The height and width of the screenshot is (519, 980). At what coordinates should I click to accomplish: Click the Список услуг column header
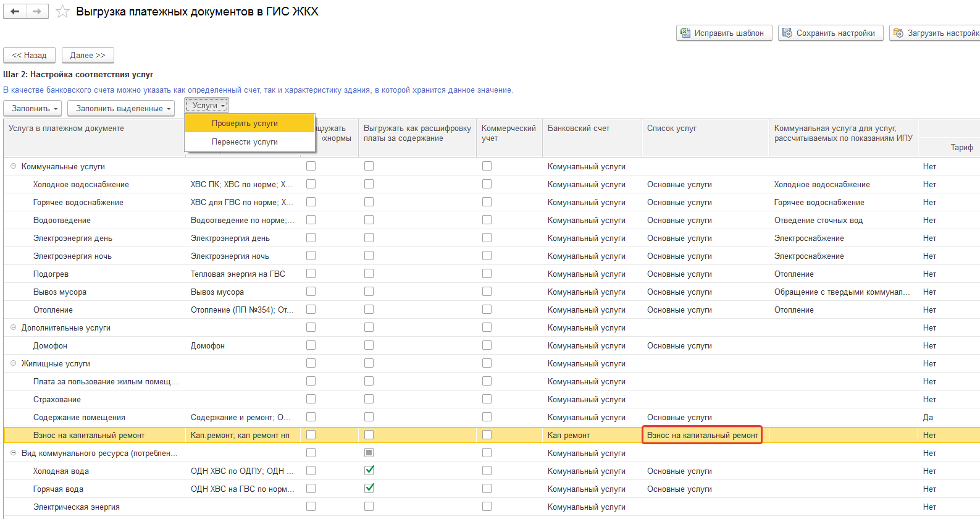click(705, 137)
